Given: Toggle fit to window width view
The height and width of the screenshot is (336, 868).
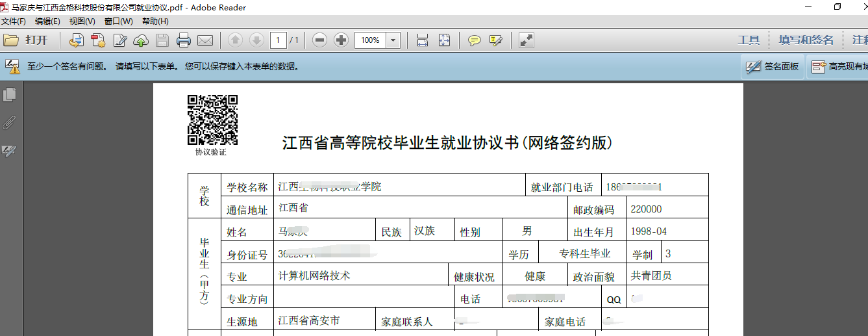Looking at the screenshot, I should [423, 40].
